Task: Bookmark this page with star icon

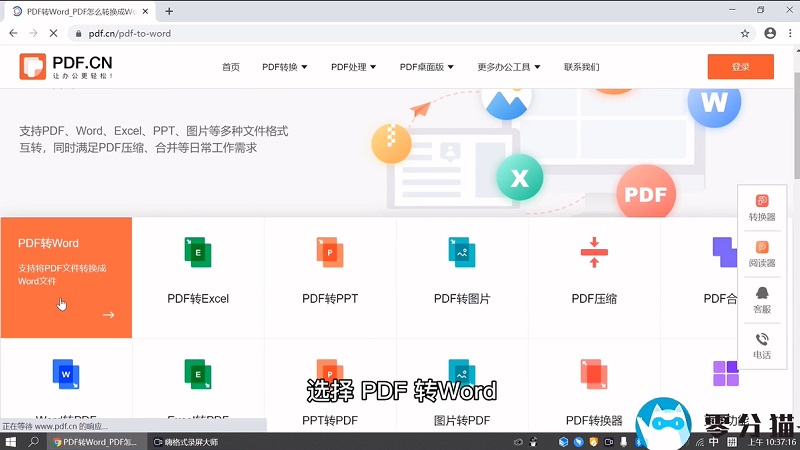Action: click(x=745, y=33)
